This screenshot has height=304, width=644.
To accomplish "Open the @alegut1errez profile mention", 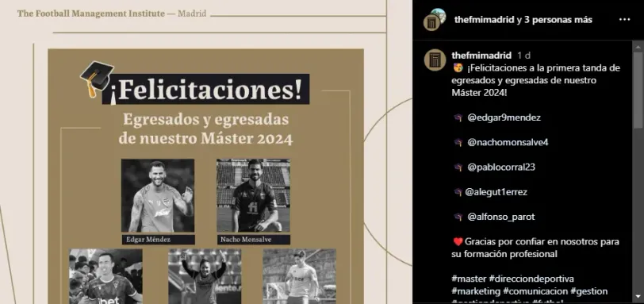I will [496, 192].
